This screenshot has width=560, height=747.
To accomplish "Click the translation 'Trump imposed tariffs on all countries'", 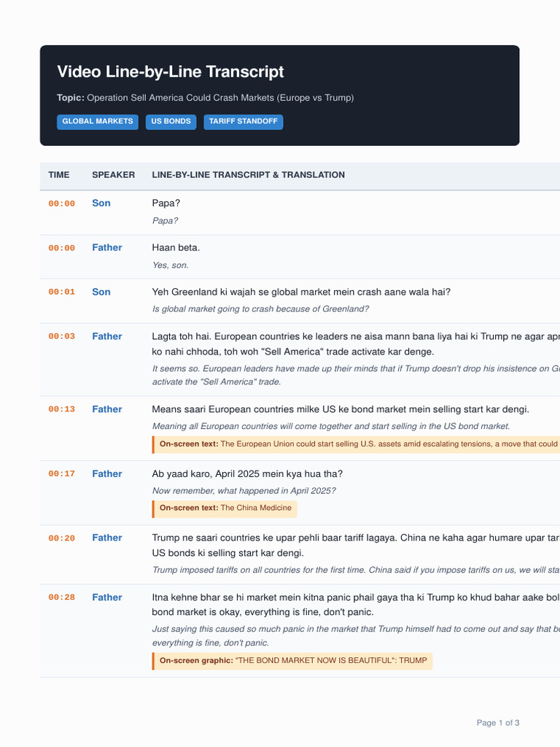I will click(356, 570).
